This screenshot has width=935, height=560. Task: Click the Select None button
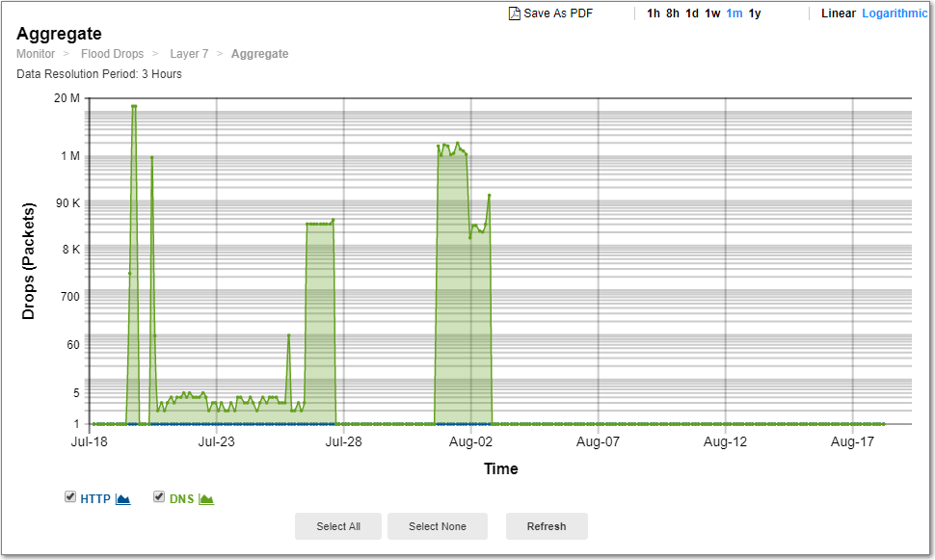click(438, 526)
